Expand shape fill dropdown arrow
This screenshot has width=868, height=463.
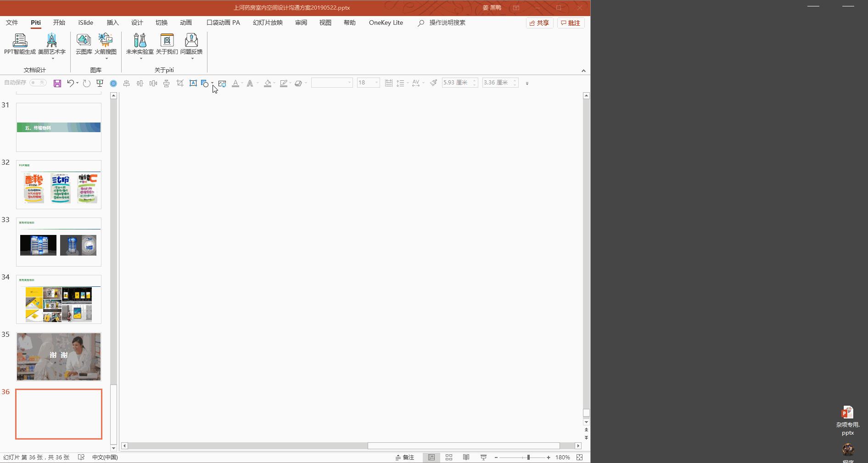click(274, 83)
